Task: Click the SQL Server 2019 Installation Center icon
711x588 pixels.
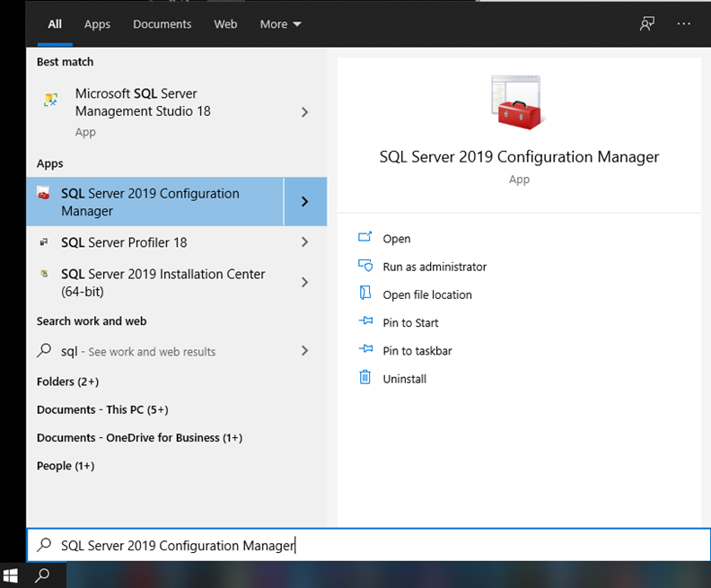Action: coord(44,274)
